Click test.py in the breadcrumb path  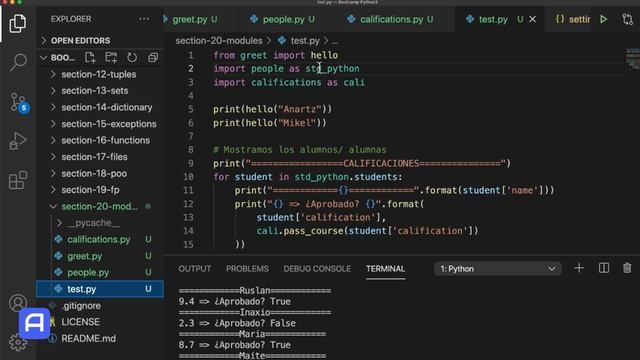pos(304,40)
